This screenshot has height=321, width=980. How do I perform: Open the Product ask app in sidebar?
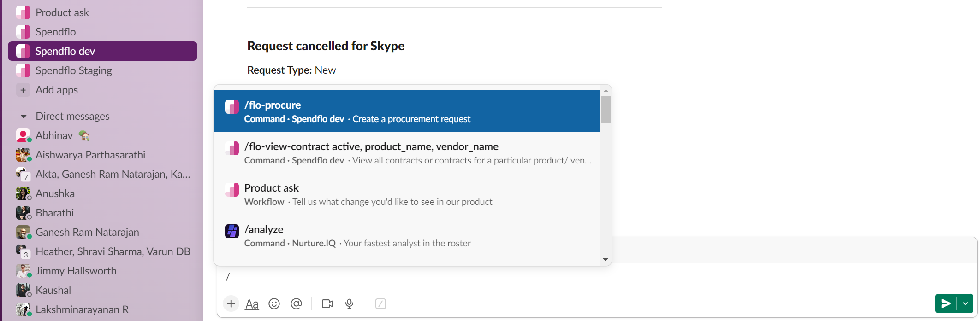pos(102,12)
